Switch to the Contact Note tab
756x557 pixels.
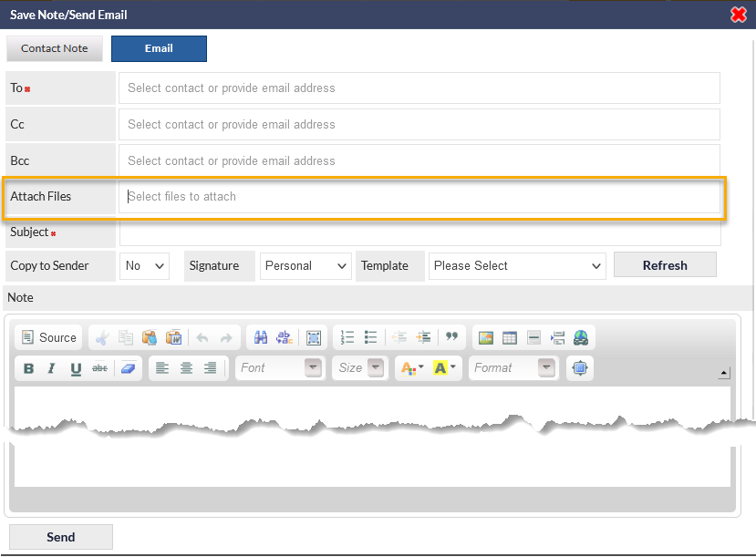55,48
